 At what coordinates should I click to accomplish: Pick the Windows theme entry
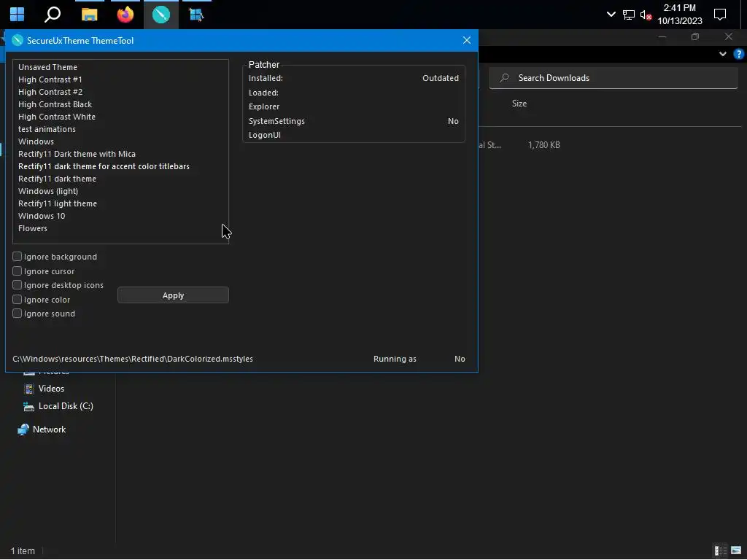(x=36, y=141)
